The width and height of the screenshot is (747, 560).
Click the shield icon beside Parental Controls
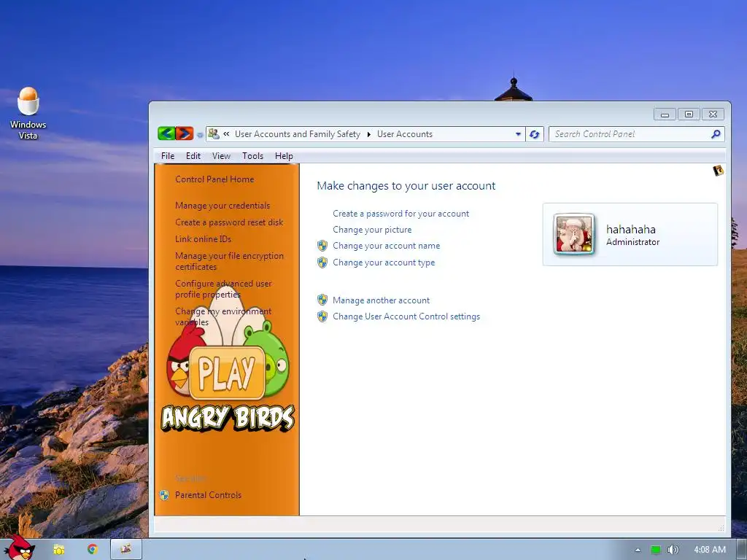pos(164,495)
